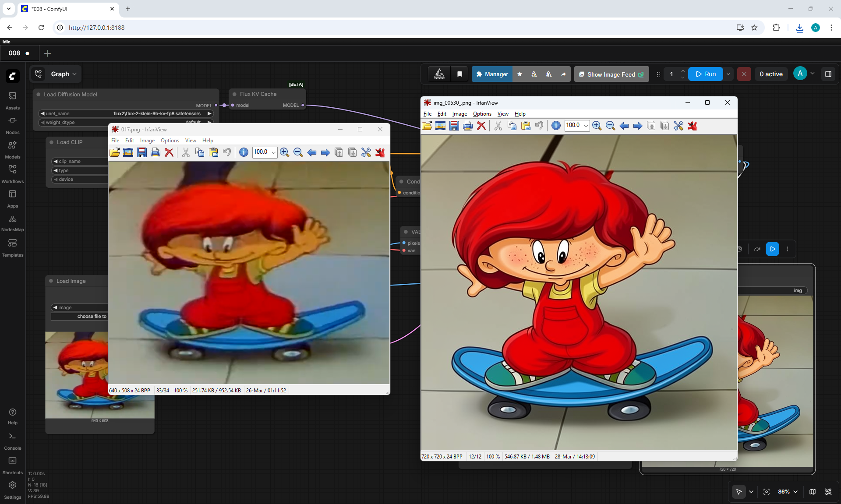Toggle the Show Image Feed button
The image size is (841, 504).
(611, 74)
